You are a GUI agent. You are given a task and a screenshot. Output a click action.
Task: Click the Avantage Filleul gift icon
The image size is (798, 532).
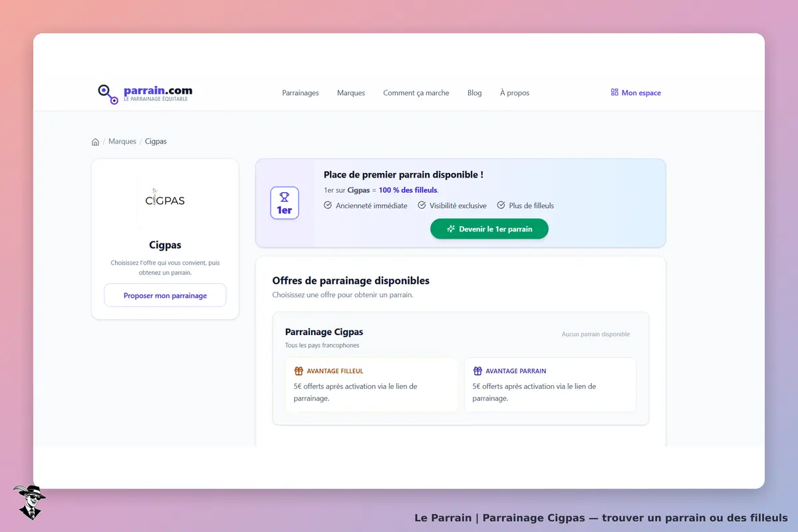pyautogui.click(x=299, y=371)
